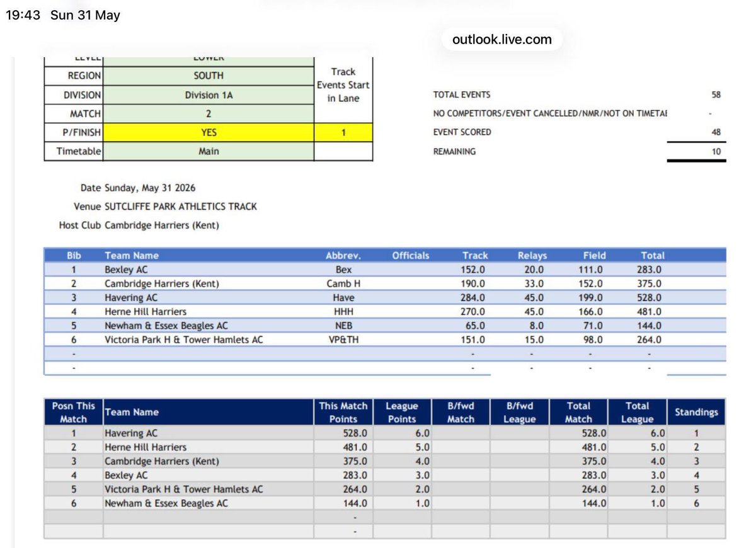Click the total events value 58

tap(715, 95)
